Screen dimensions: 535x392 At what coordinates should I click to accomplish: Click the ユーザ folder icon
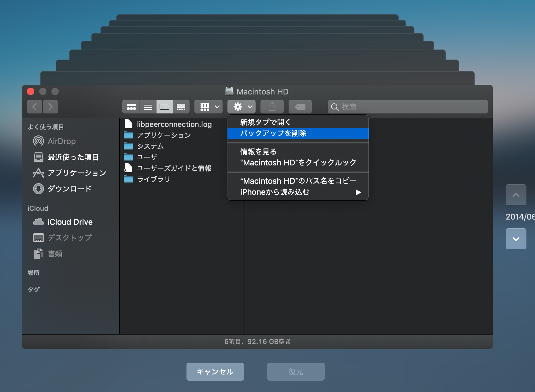[128, 157]
